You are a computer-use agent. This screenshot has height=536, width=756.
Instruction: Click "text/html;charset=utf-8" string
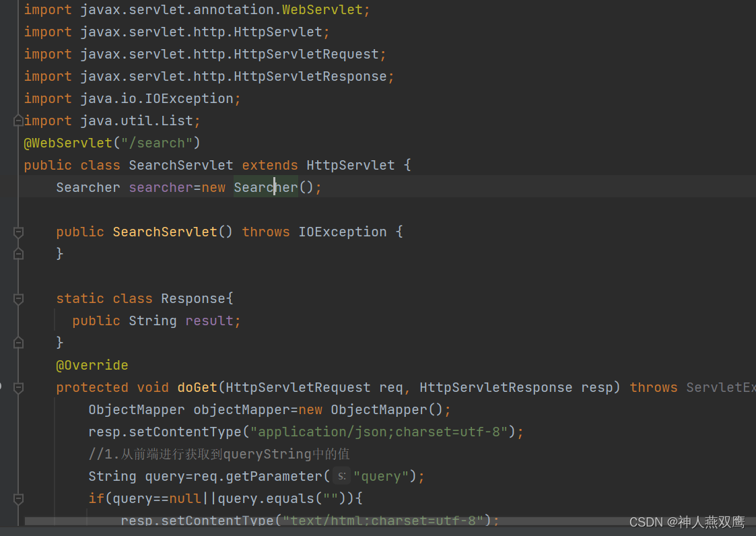coord(383,520)
